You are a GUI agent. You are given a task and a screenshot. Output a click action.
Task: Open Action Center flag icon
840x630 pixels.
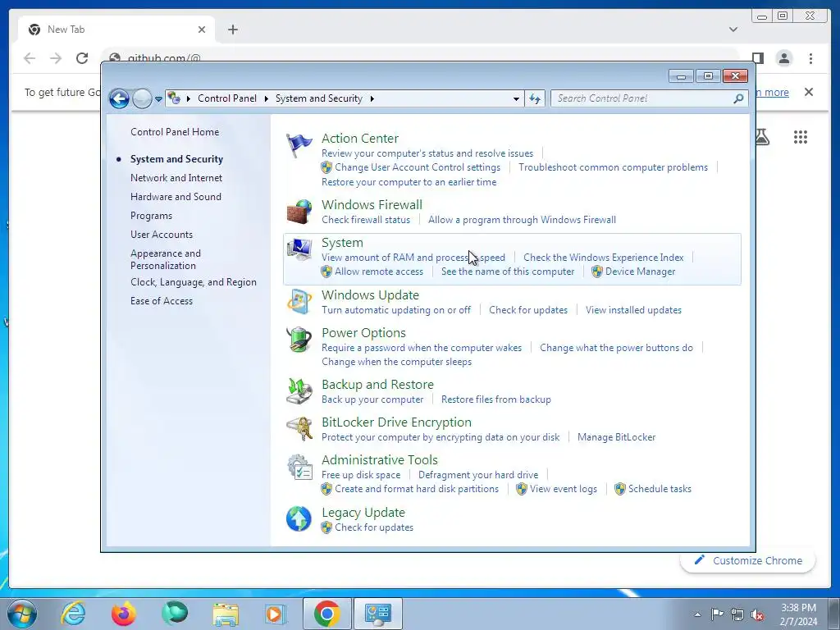(299, 144)
